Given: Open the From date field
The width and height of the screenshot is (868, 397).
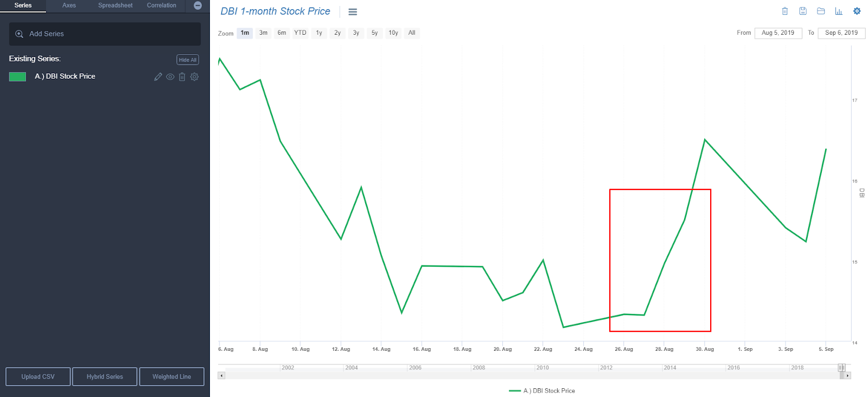Looking at the screenshot, I should point(778,33).
